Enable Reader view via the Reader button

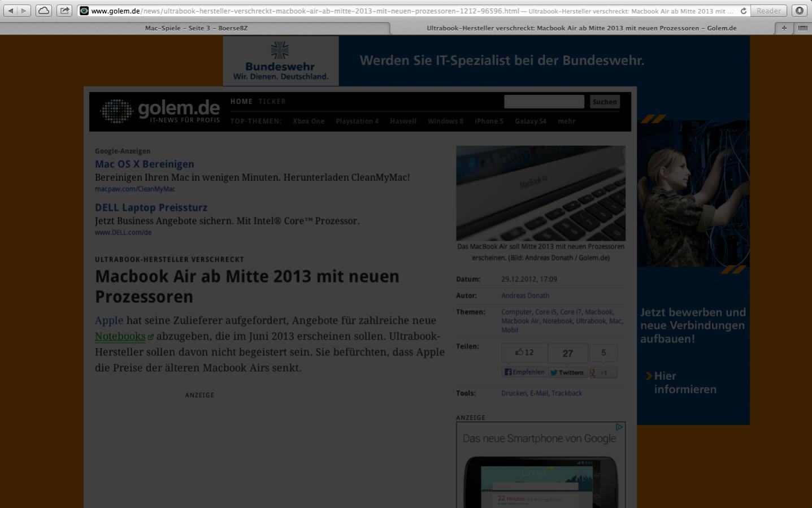768,11
